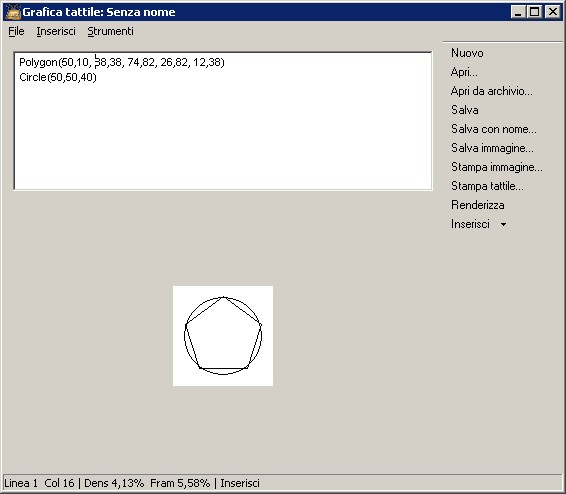Screen dimensions: 566x494
Task: Click the Salva button
Action: click(465, 110)
